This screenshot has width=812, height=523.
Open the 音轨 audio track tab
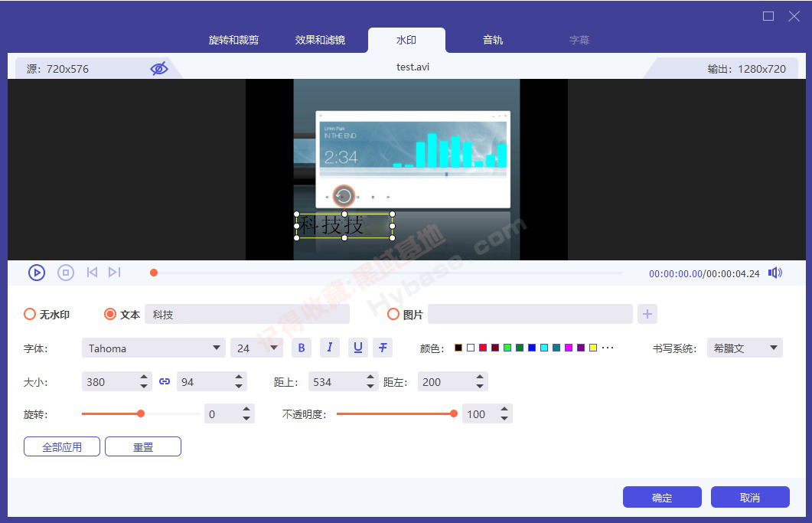(x=493, y=40)
